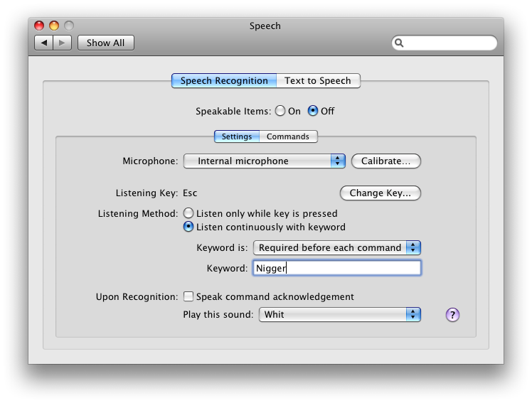Click the Change Key button
The height and width of the screenshot is (403, 532).
(380, 193)
